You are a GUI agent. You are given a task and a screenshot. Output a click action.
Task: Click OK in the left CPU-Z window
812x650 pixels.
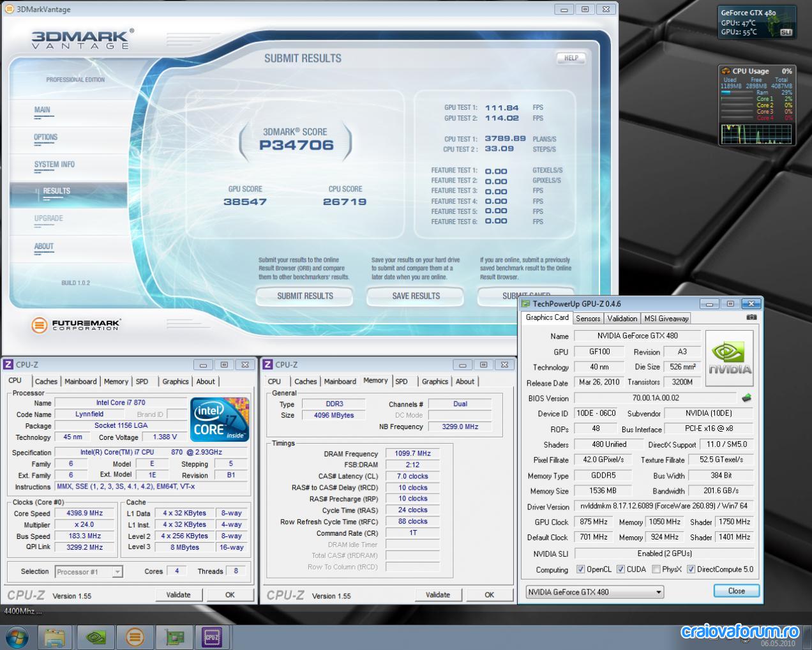tap(230, 594)
